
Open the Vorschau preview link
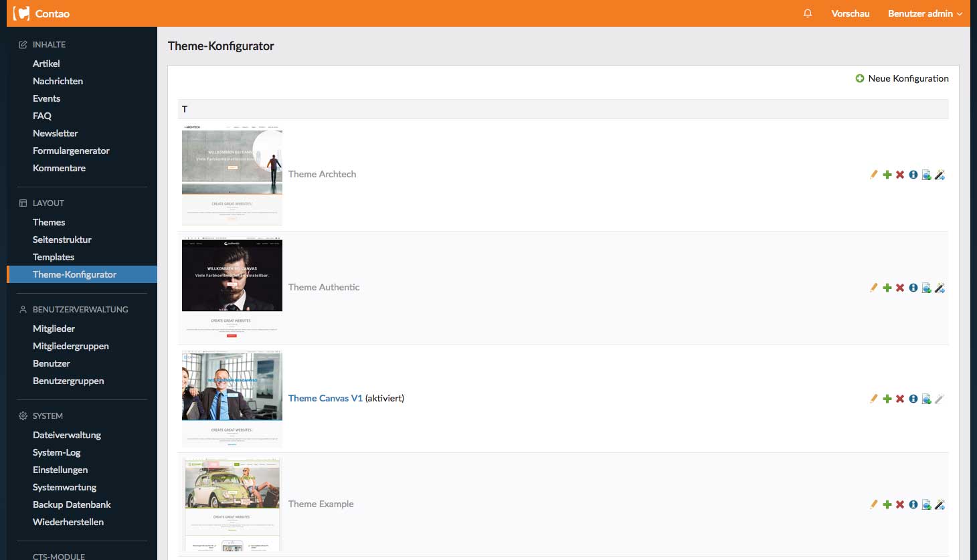[x=850, y=13]
